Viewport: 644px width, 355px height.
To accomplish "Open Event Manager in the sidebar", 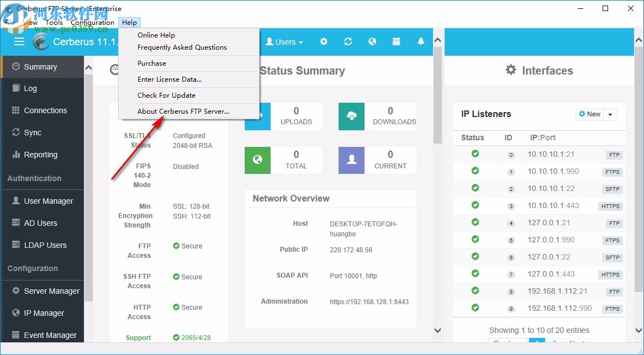I will (43, 335).
